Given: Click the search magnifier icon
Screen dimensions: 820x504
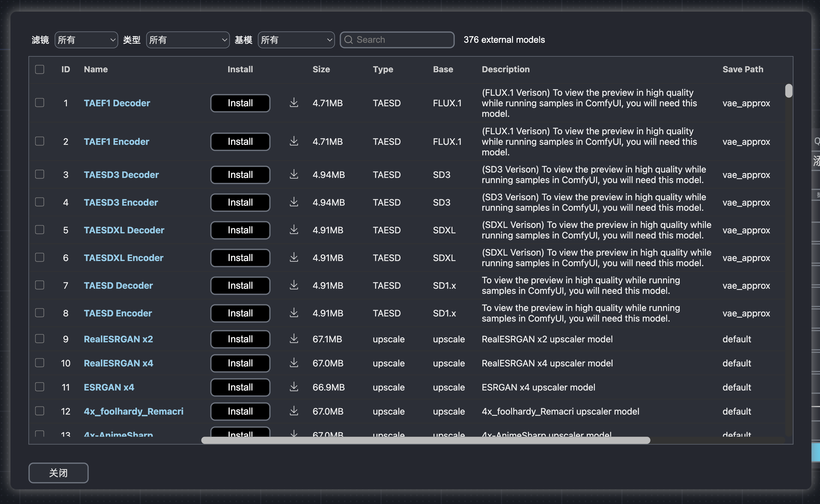Looking at the screenshot, I should coord(349,40).
